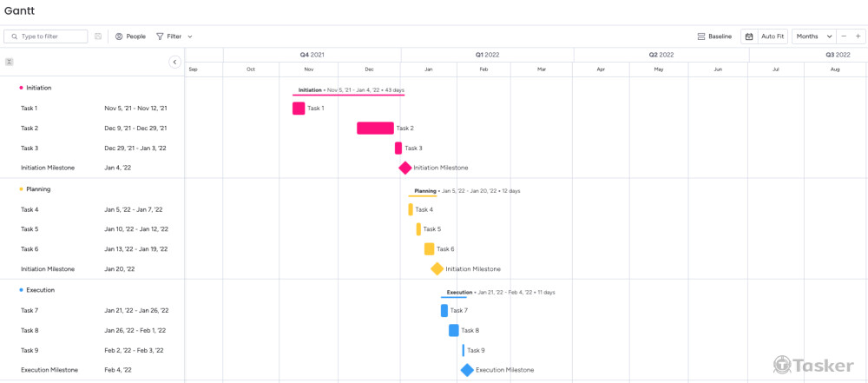Collapse the Planning group
Screen dimensions: 868x383
[21, 189]
